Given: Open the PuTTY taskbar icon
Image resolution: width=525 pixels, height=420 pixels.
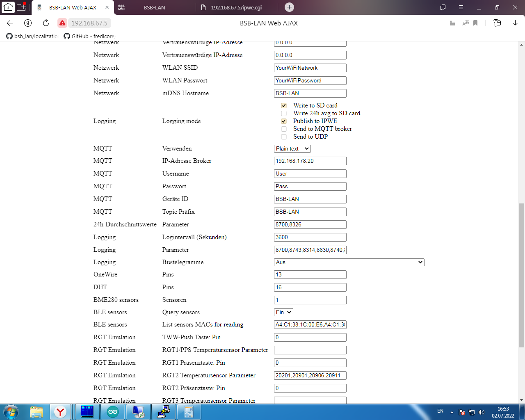Looking at the screenshot, I should [164, 412].
